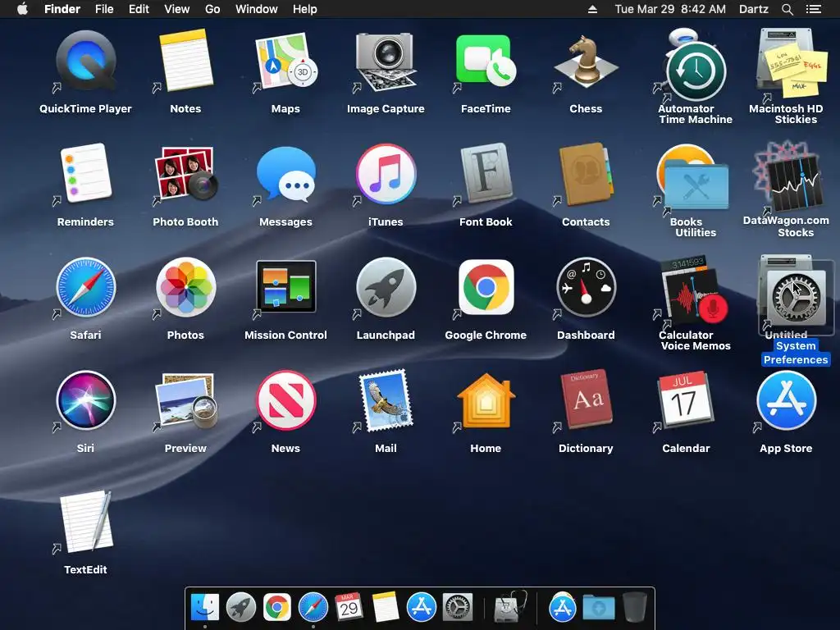This screenshot has width=840, height=630.
Task: Open Disk Utility in the Dock
Action: (x=510, y=607)
